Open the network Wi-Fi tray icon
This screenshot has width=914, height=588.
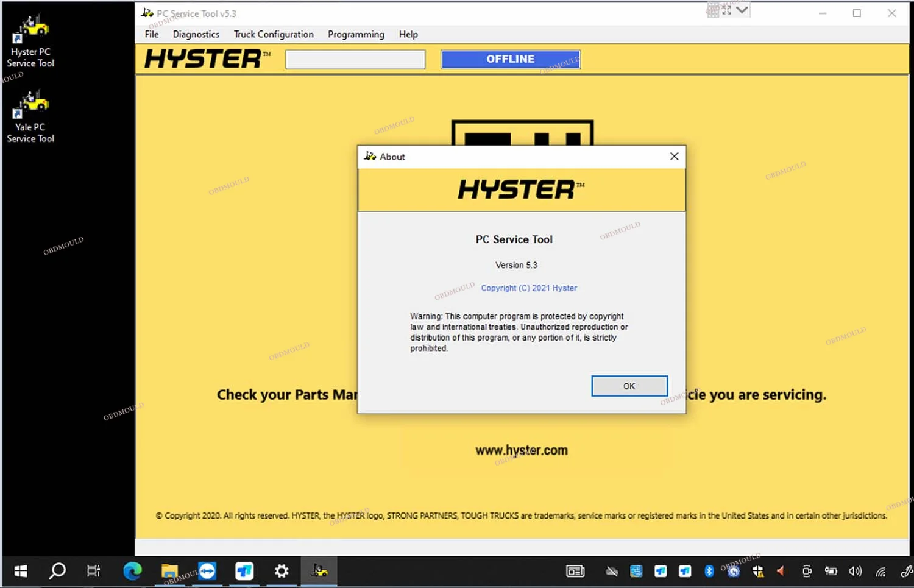[x=880, y=571]
